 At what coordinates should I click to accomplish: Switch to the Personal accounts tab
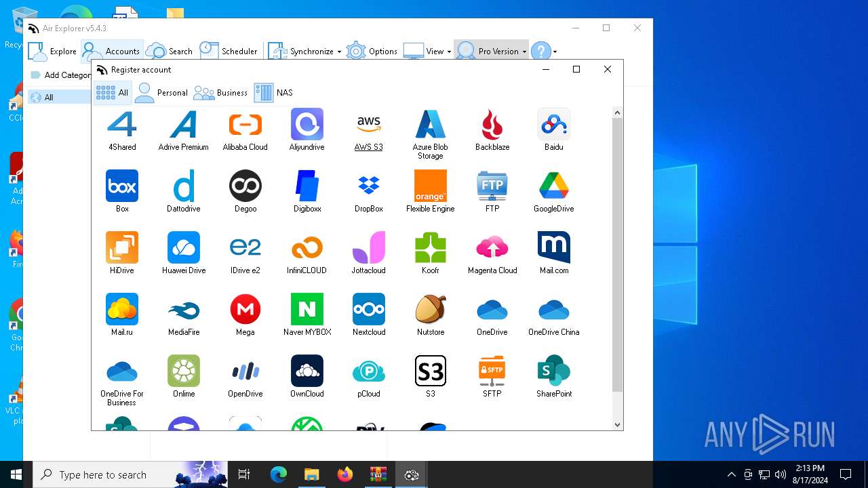tap(161, 93)
